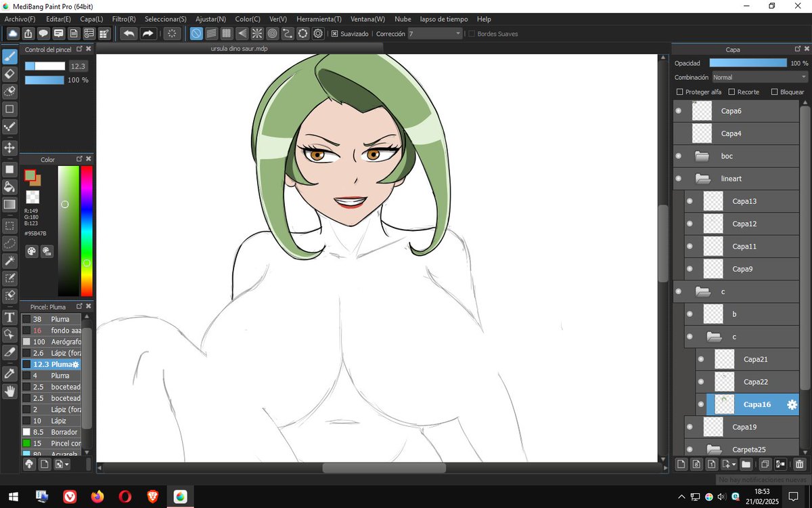Toggle visibility of the Capa21 layer
812x508 pixels.
pos(701,359)
